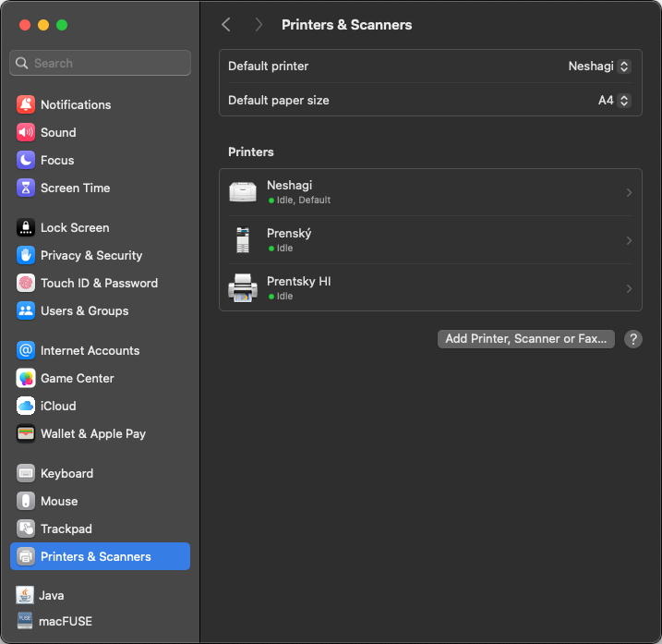The height and width of the screenshot is (644, 662).
Task: Click the Neshagi printer icon
Action: (x=243, y=192)
